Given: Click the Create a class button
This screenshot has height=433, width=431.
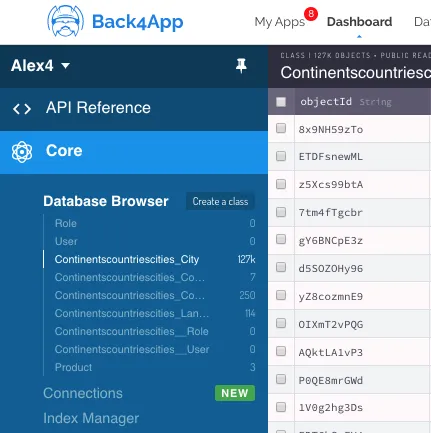Looking at the screenshot, I should coord(220,201).
